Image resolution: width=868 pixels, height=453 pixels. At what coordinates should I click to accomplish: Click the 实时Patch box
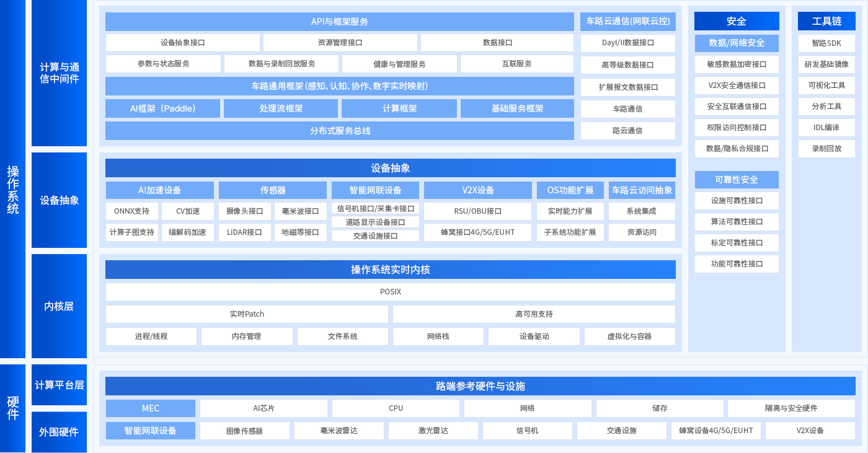point(247,314)
